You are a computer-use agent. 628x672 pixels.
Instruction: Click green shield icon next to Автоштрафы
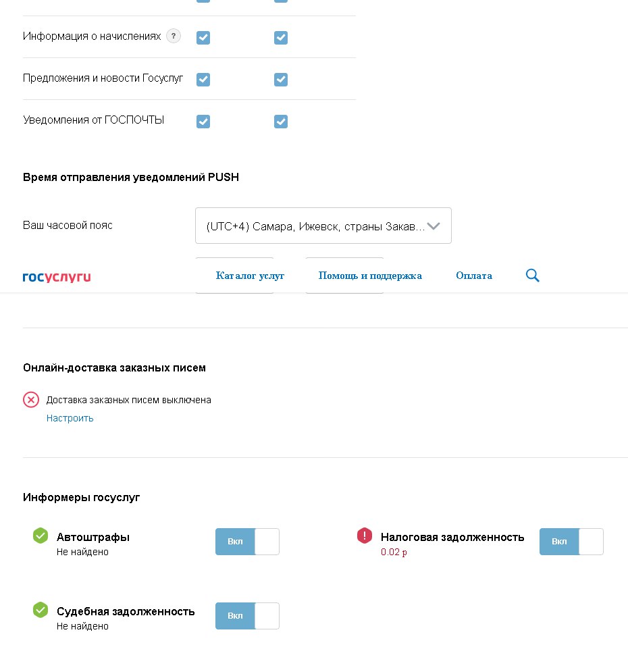pyautogui.click(x=41, y=536)
